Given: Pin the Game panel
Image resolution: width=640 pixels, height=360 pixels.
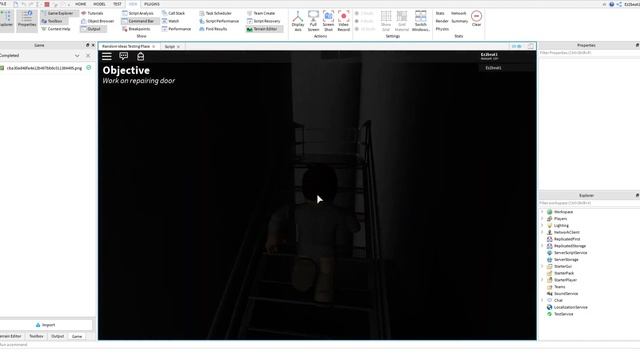Looking at the screenshot, I should [x=87, y=45].
